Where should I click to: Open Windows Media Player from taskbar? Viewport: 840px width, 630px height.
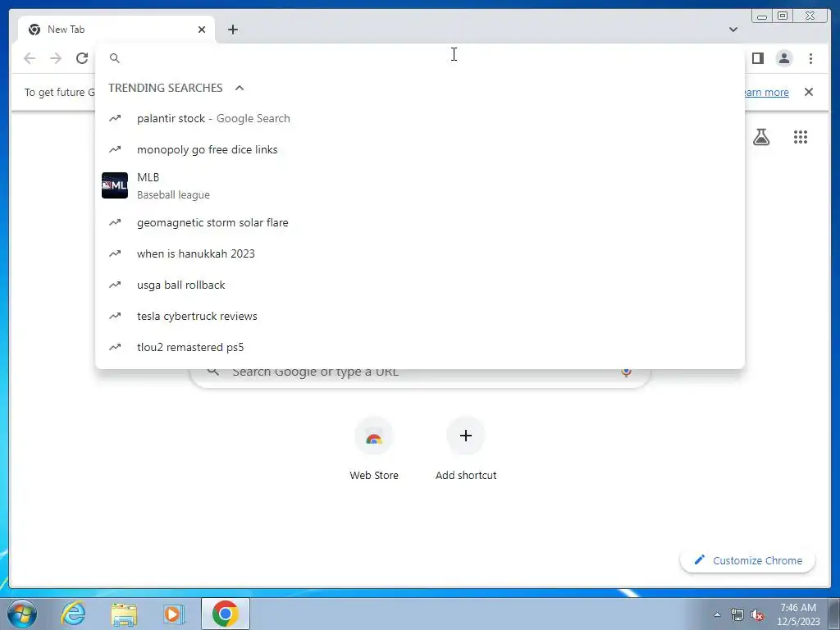point(174,614)
